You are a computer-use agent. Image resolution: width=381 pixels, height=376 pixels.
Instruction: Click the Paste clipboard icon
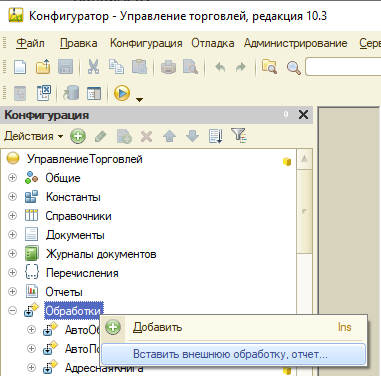point(139,67)
